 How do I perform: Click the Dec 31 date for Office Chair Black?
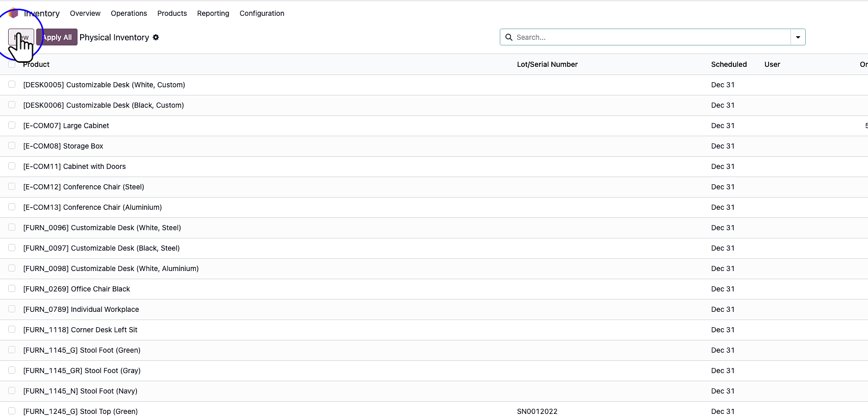click(x=723, y=289)
